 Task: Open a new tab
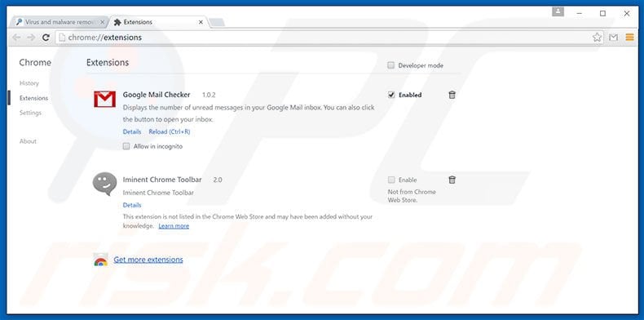pos(217,22)
